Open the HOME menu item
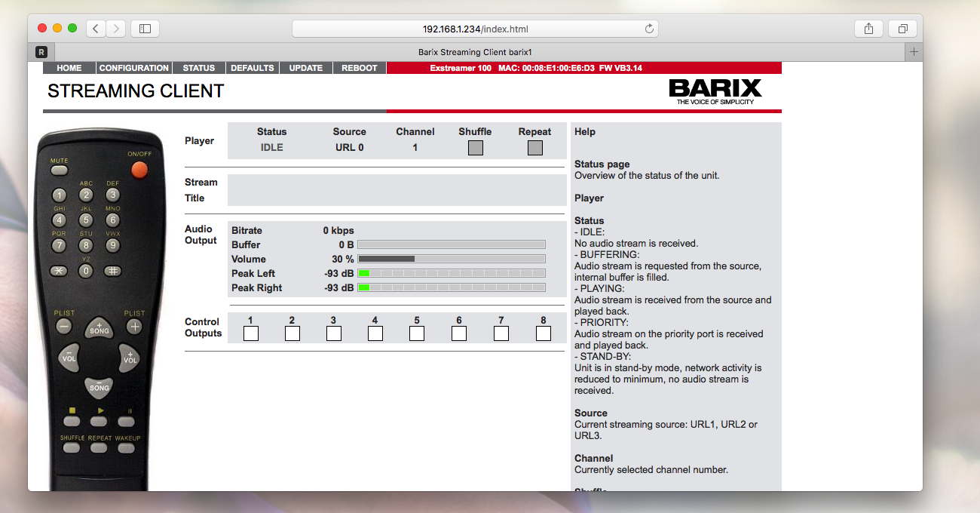The height and width of the screenshot is (513, 980). click(x=69, y=68)
